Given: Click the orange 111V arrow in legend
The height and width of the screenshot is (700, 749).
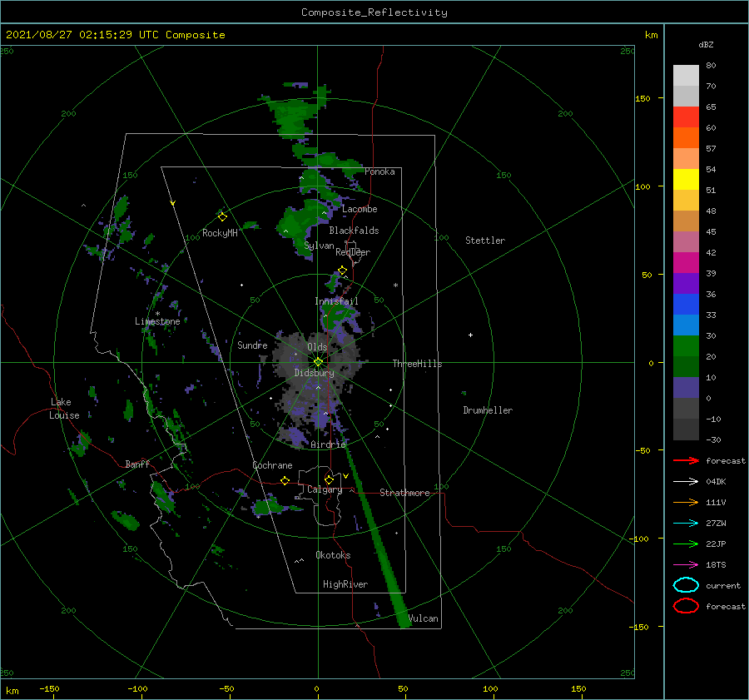Looking at the screenshot, I should (686, 502).
